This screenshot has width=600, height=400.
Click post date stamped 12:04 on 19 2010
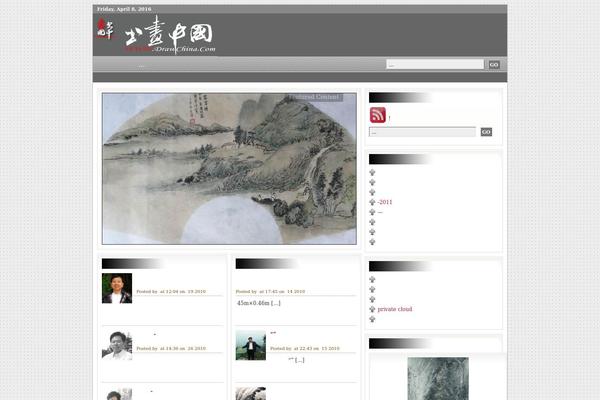click(x=171, y=292)
